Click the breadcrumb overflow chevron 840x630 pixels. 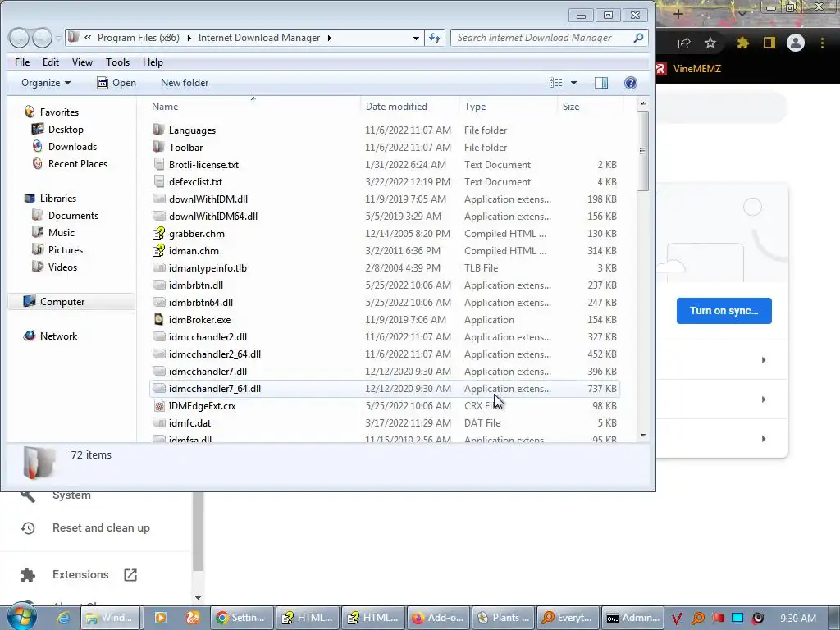coord(87,38)
